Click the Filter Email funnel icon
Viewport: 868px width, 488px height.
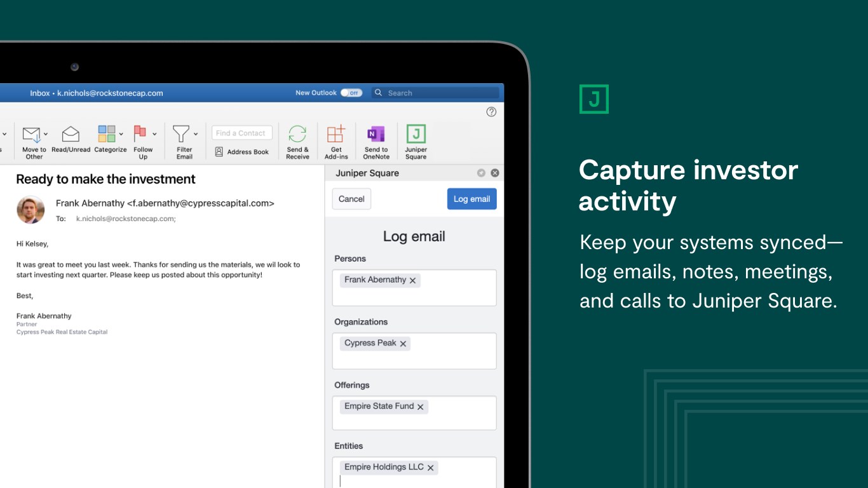click(x=181, y=134)
